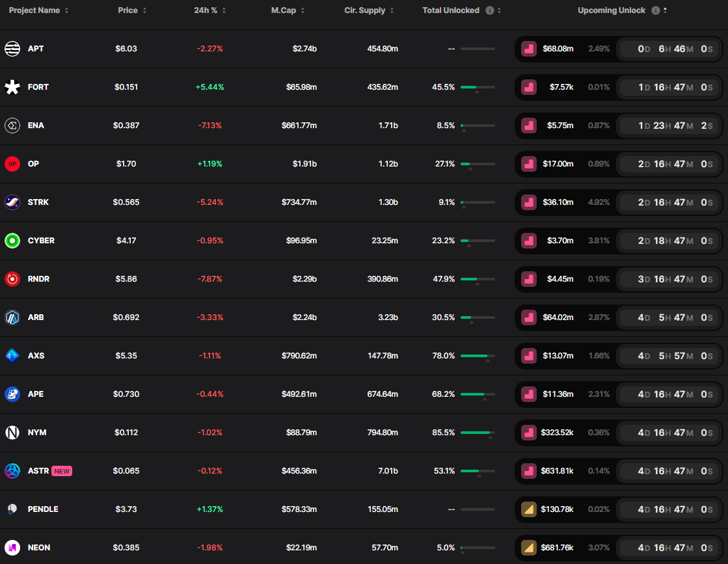Viewport: 728px width, 564px height.
Task: Open the APT project link
Action: [36, 49]
